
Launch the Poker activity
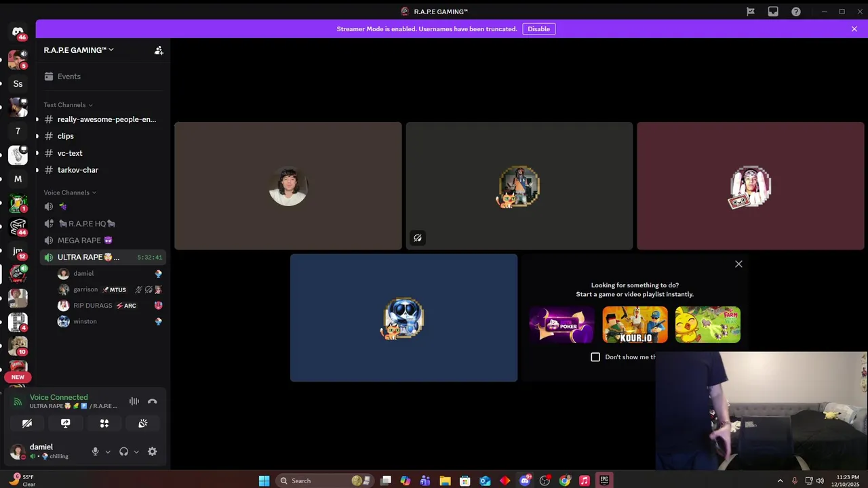(x=561, y=325)
